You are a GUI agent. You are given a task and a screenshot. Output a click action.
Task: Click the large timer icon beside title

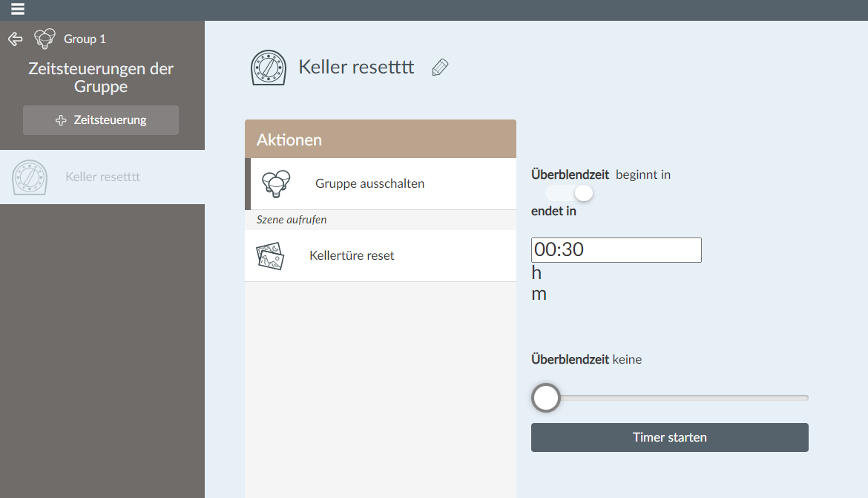(x=269, y=68)
